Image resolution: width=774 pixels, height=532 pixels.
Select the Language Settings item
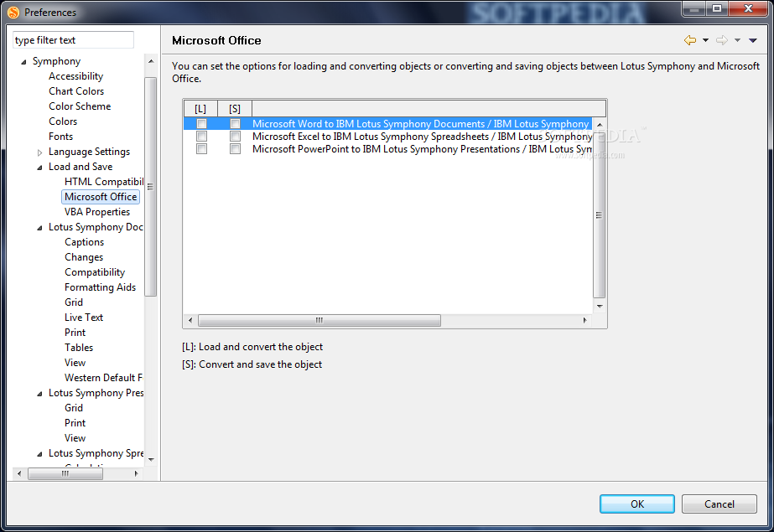click(89, 152)
